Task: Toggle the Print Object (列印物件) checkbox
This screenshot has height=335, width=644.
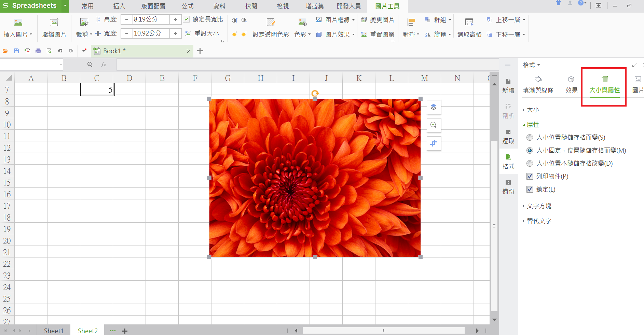Action: point(530,176)
